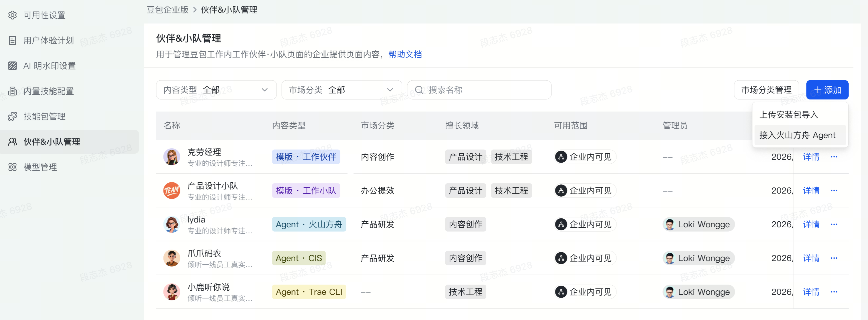Click 名称 column header
This screenshot has height=320, width=868.
(172, 126)
